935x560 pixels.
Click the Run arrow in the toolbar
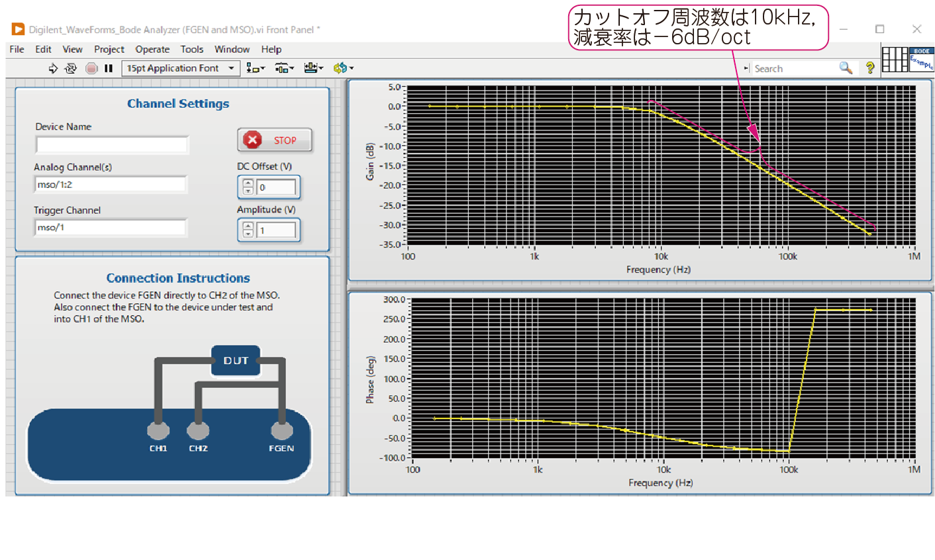53,68
